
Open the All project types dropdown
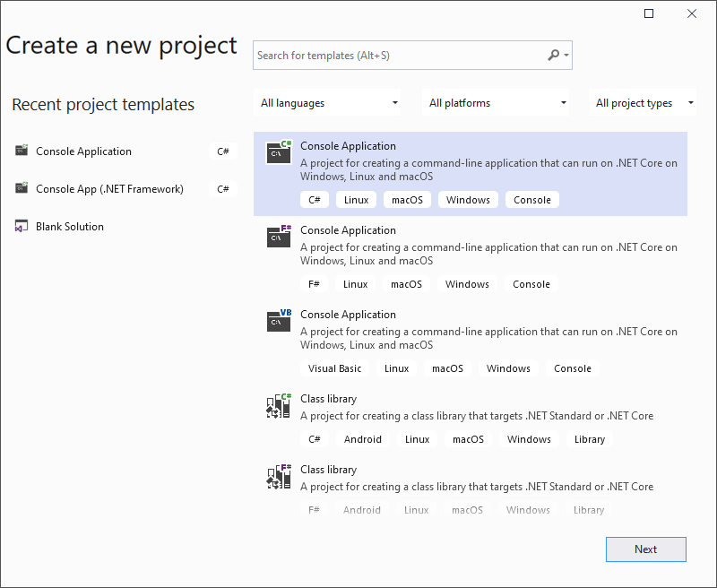coord(643,103)
